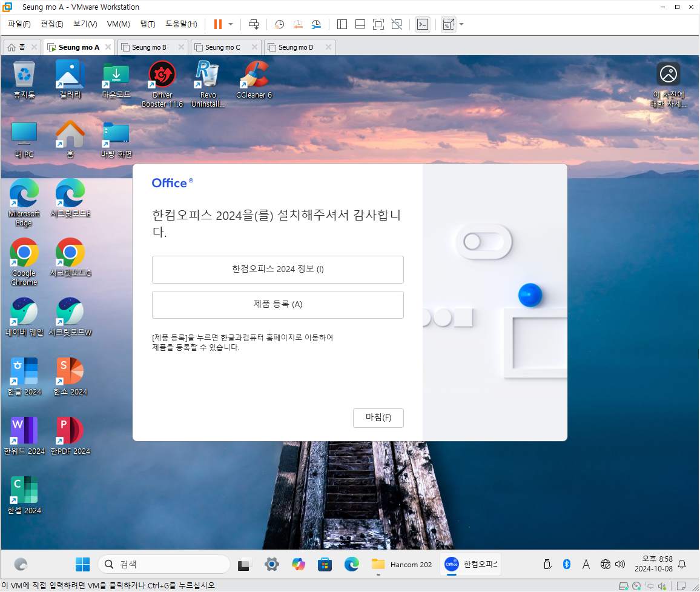
Task: Select the Revo Uninstaller desktop icon
Action: pyautogui.click(x=208, y=84)
